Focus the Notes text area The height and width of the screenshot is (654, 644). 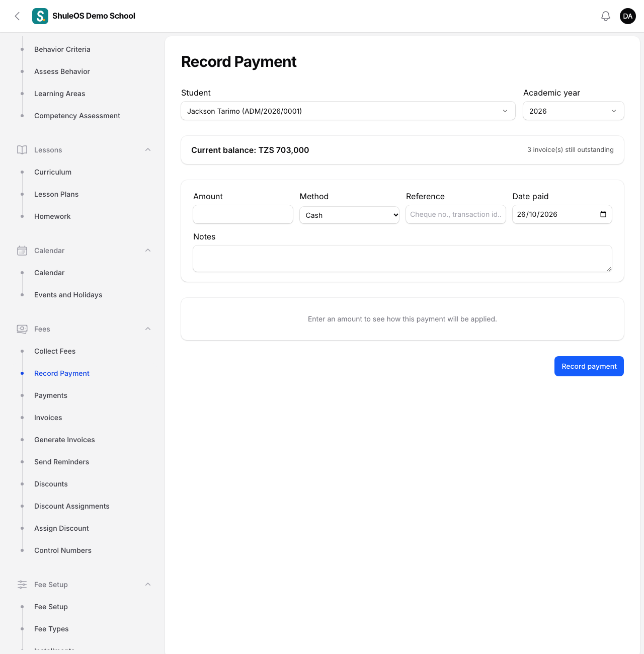click(403, 259)
